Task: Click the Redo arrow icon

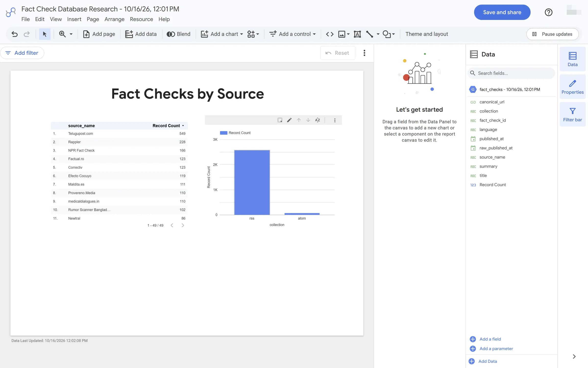Action: 27,34
